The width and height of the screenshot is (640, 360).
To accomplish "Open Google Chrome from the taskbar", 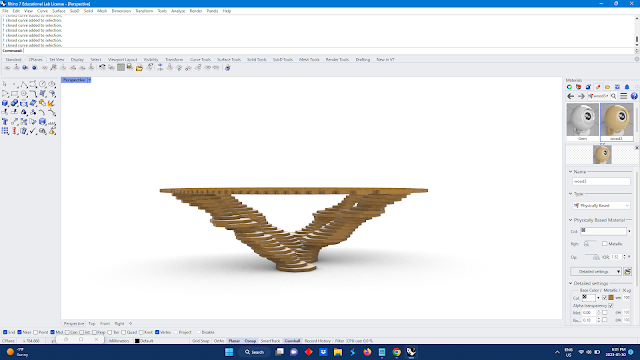I will (396, 352).
